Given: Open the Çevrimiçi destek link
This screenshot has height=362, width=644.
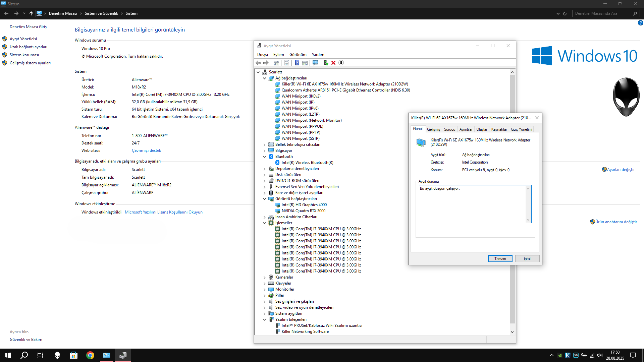Looking at the screenshot, I should [x=146, y=150].
